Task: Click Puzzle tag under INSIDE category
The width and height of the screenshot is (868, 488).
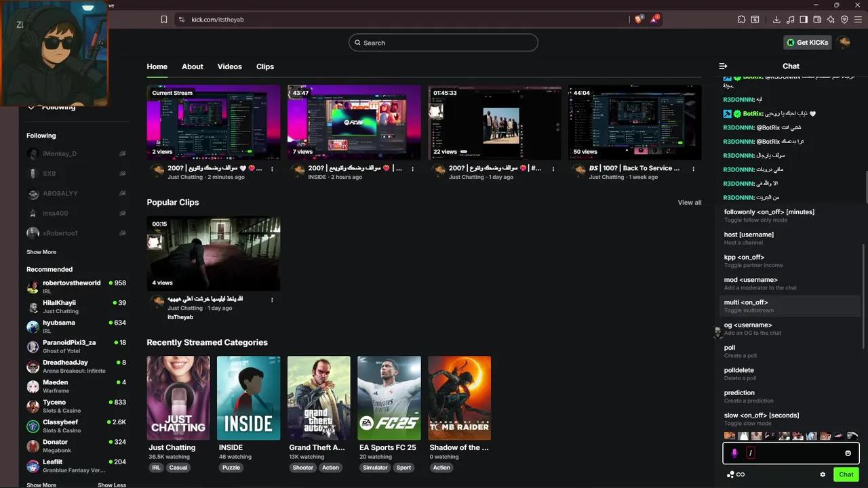Action: (x=231, y=468)
